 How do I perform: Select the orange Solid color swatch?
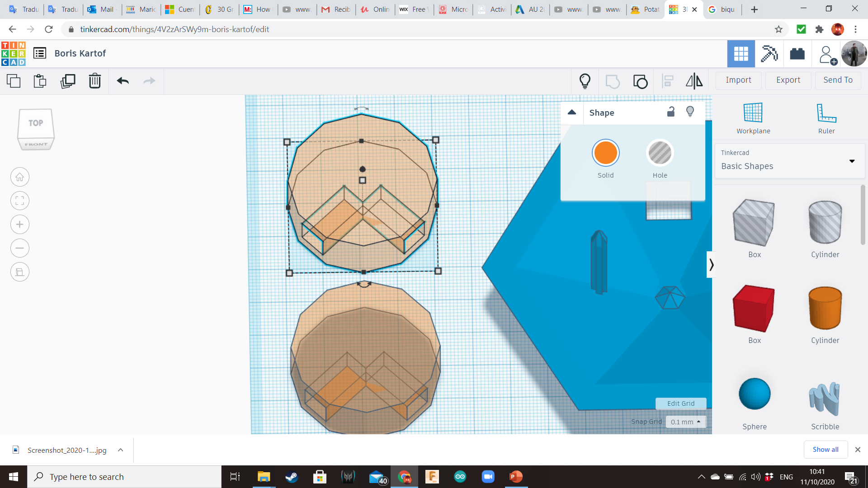(x=605, y=153)
